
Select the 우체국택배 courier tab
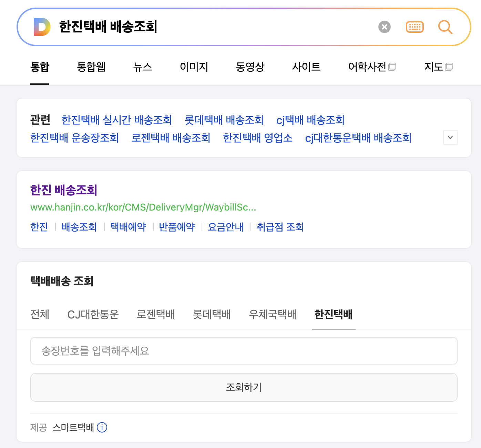[273, 314]
